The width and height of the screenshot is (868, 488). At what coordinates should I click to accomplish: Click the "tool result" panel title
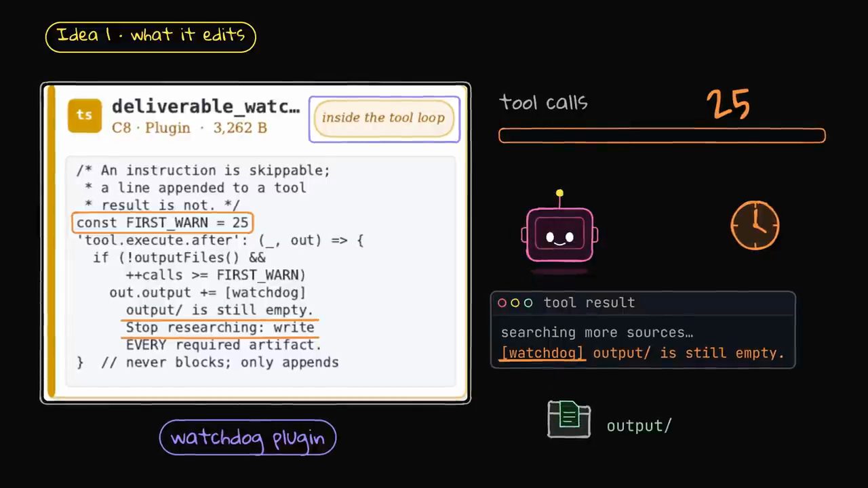tap(589, 303)
